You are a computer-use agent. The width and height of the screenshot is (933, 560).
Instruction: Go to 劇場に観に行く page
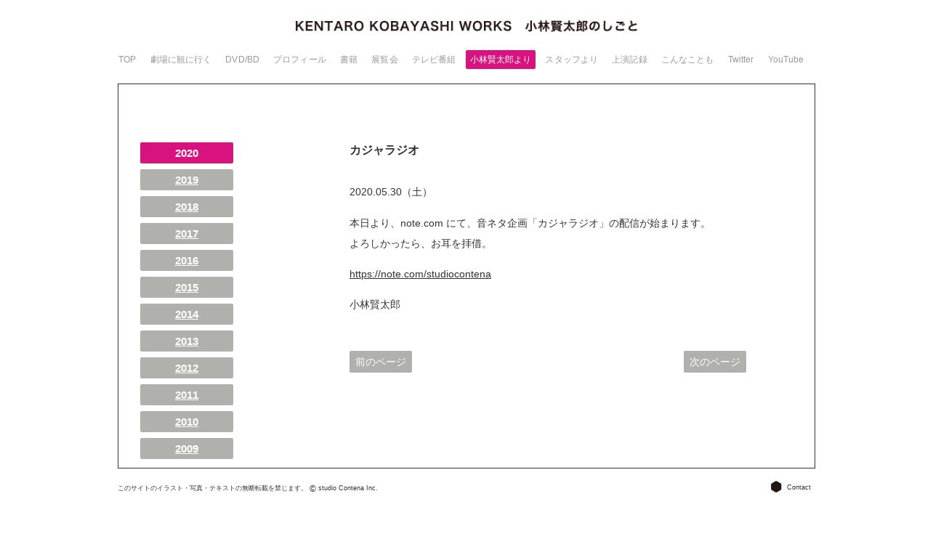click(181, 60)
